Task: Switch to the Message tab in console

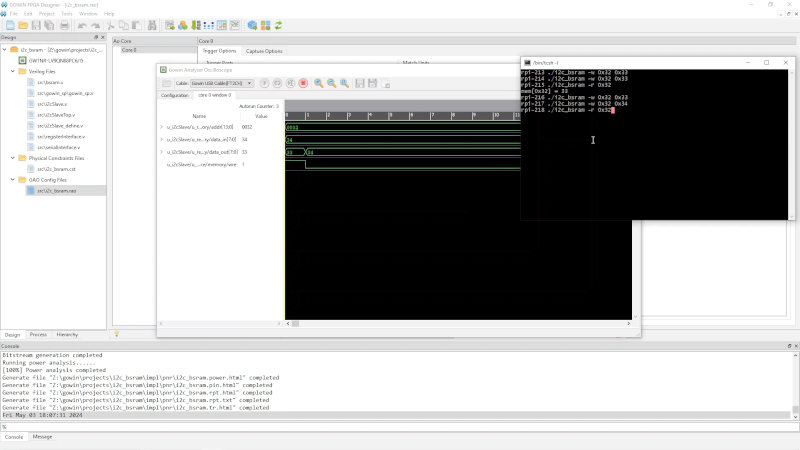Action: 42,437
